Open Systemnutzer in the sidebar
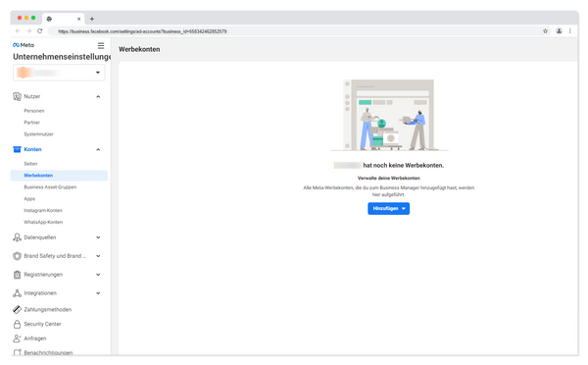This screenshot has width=588, height=365. coord(38,134)
